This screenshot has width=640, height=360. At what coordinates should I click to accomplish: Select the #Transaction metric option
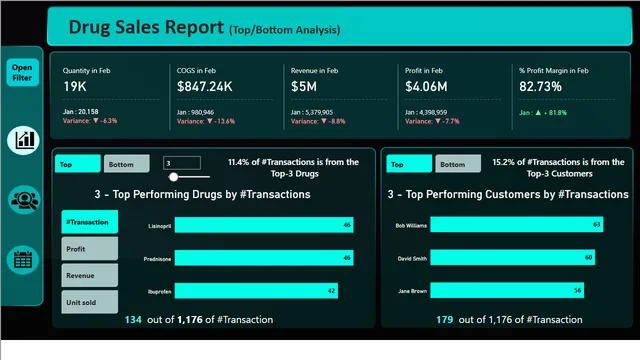click(90, 222)
